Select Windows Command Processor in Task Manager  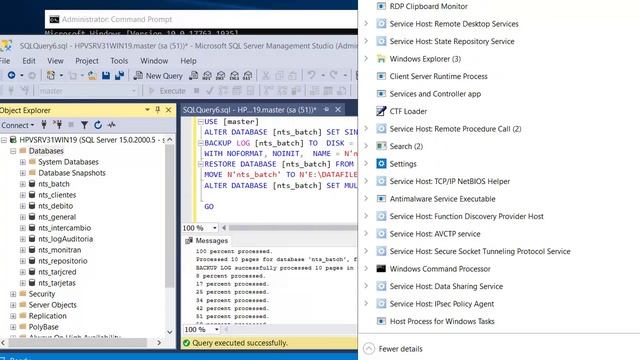440,269
